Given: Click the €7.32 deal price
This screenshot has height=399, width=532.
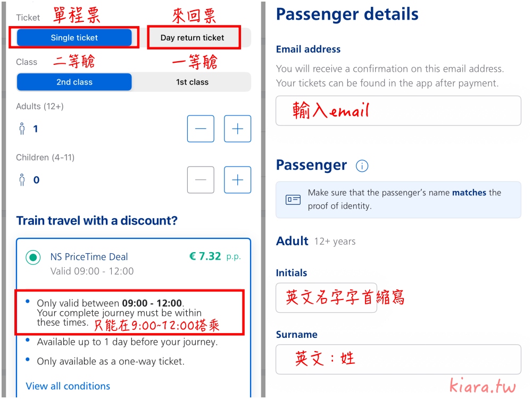Looking at the screenshot, I should pos(205,256).
